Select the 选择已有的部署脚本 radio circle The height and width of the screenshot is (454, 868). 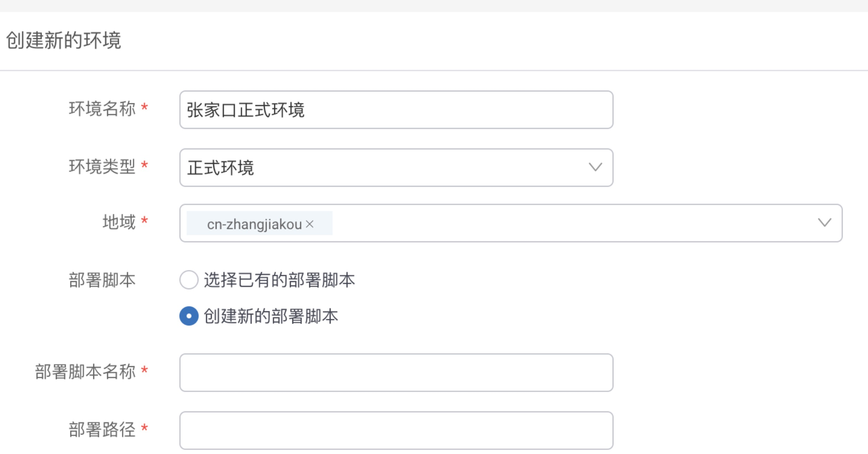point(189,280)
